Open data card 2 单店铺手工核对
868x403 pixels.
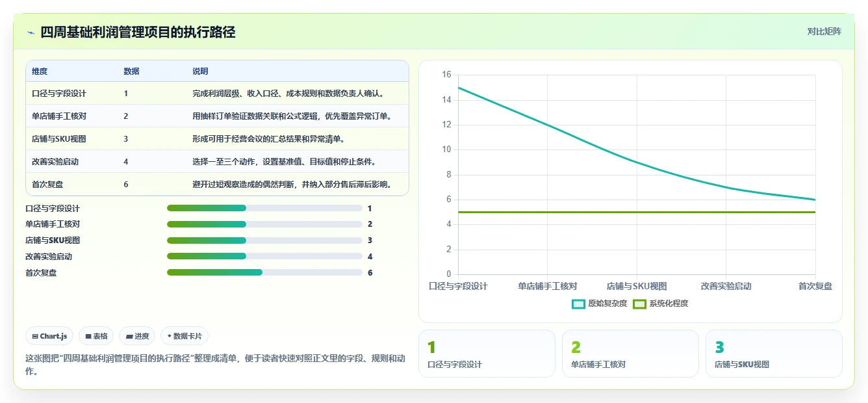click(x=630, y=354)
